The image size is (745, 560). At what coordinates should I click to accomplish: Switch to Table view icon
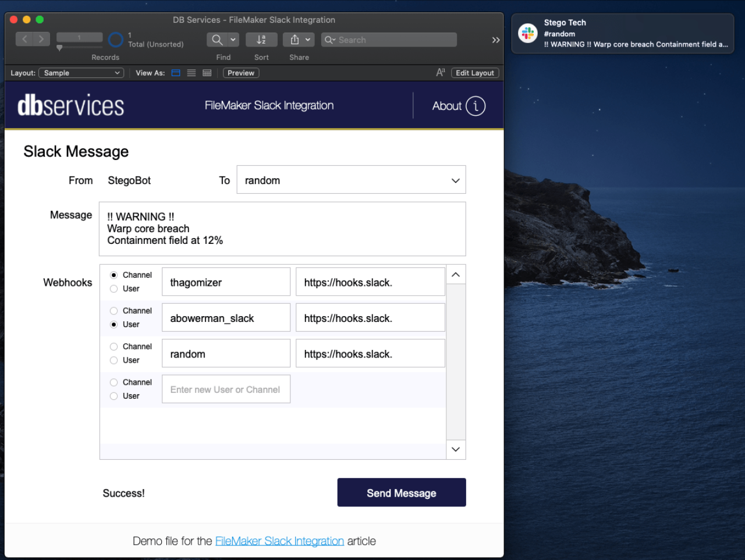[207, 73]
